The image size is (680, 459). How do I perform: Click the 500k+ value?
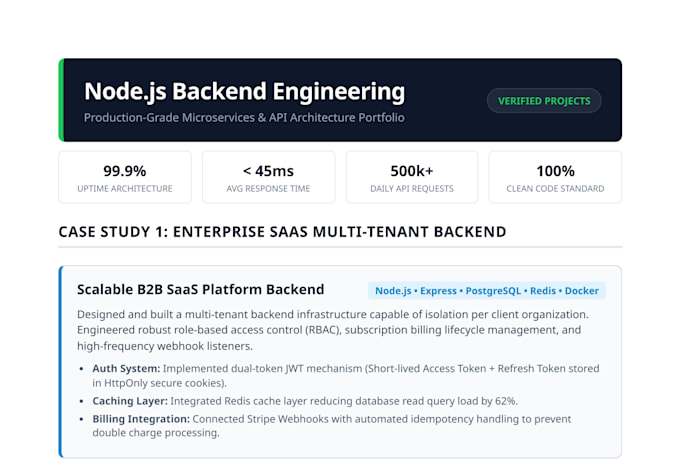click(x=412, y=171)
